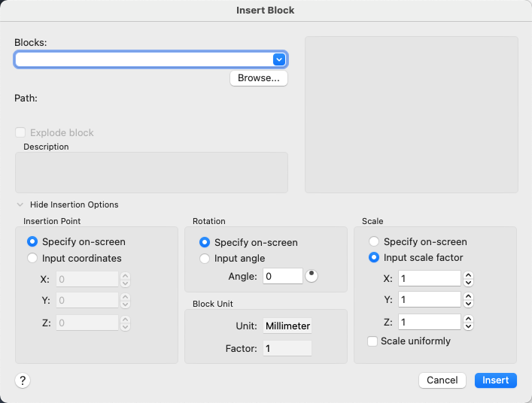
Task: Click the rotation Angle input field
Action: pyautogui.click(x=282, y=277)
